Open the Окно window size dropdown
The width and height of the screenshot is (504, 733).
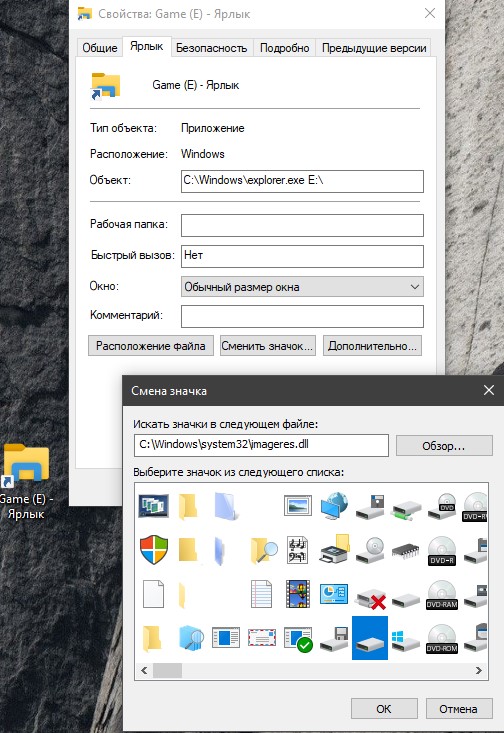tap(302, 287)
